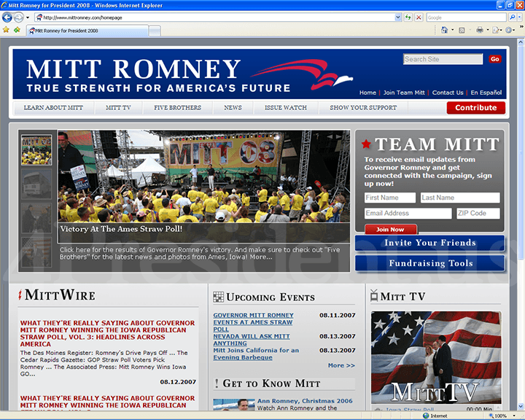This screenshot has height=420, width=525.
Task: Click the Invite Your Friends button
Action: 430,243
